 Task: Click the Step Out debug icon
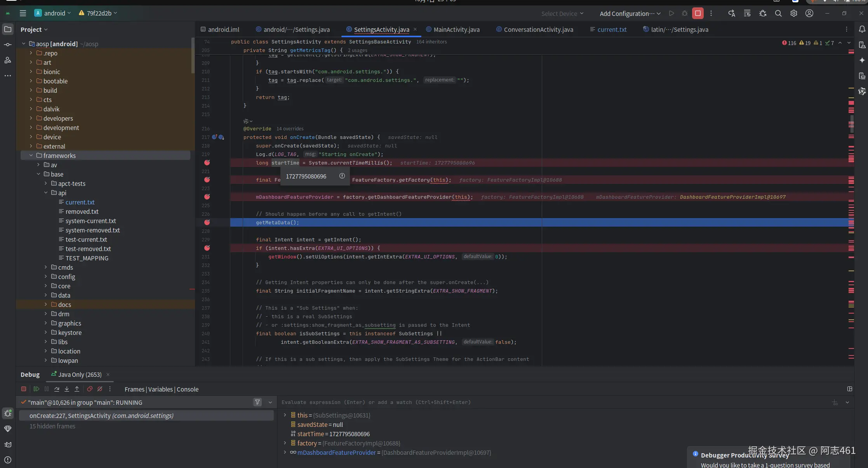(x=77, y=389)
